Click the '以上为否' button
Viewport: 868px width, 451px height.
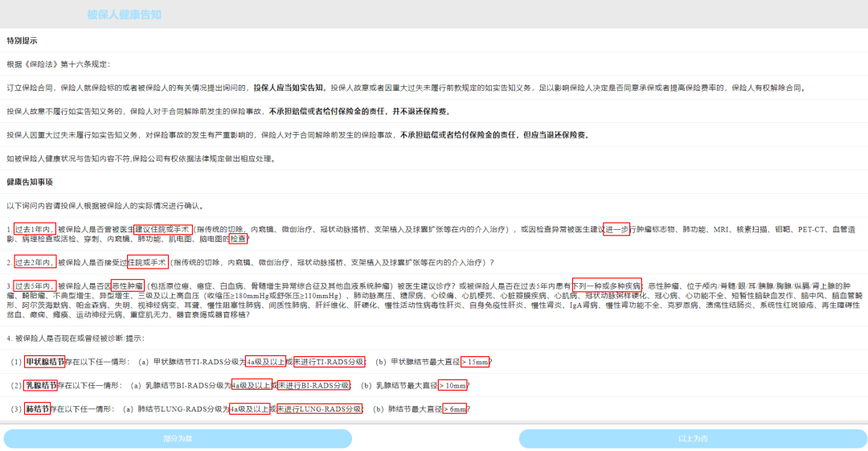point(692,439)
